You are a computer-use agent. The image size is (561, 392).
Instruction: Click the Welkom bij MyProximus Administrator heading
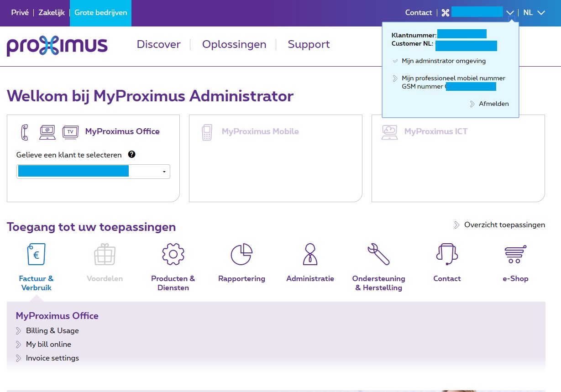tap(150, 96)
